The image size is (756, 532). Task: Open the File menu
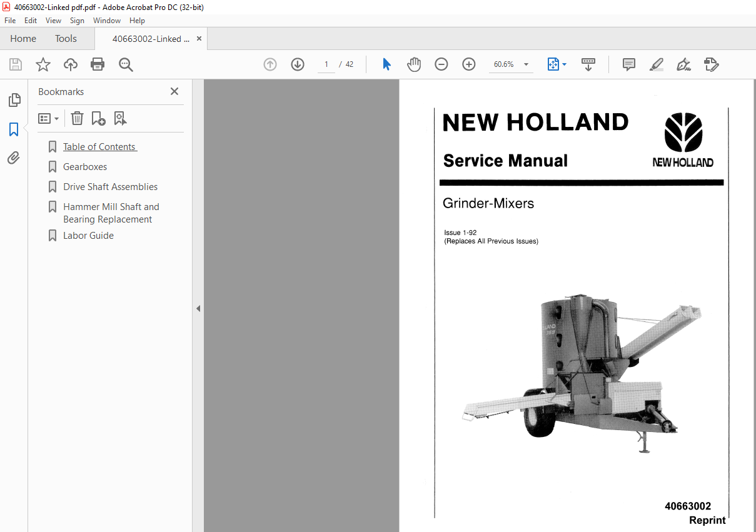coord(10,21)
